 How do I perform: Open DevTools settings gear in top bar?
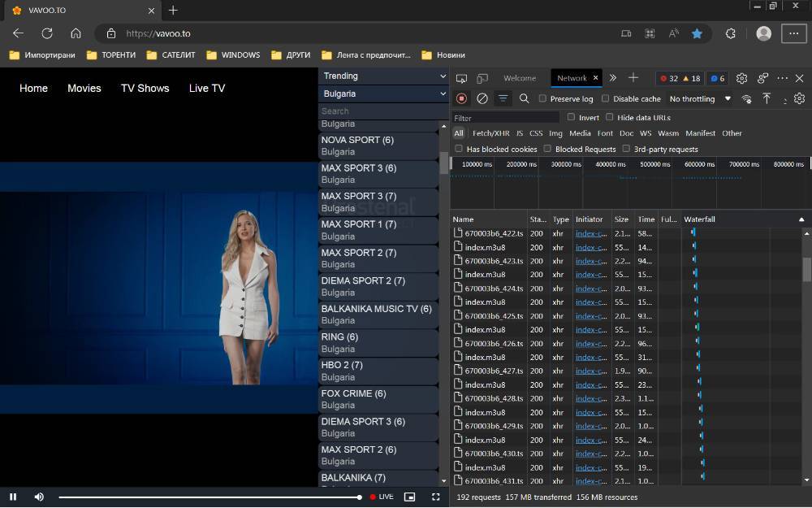click(x=741, y=78)
